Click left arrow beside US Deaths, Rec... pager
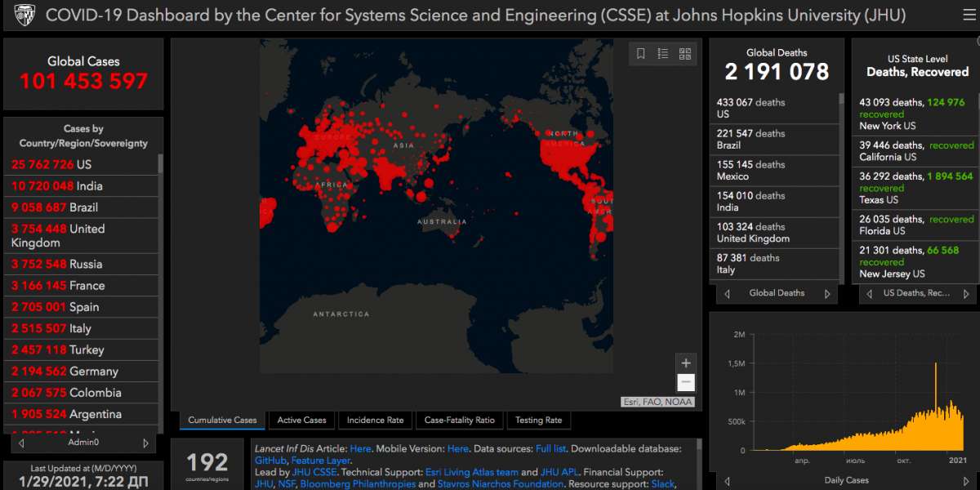The width and height of the screenshot is (980, 490). point(868,293)
